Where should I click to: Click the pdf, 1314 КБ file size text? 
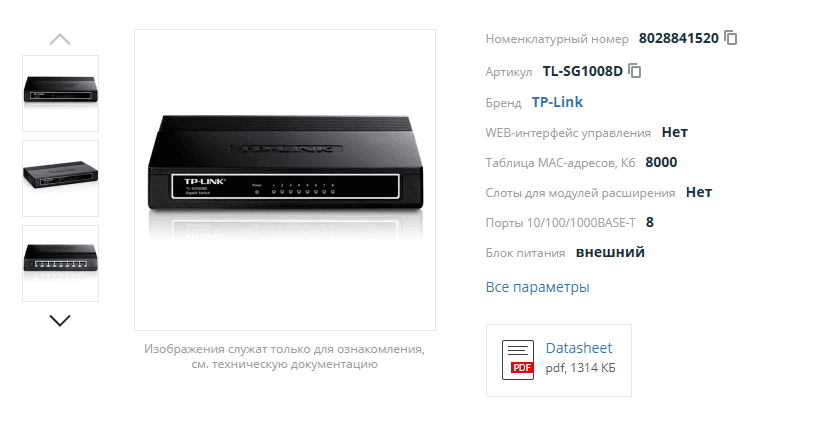581,368
